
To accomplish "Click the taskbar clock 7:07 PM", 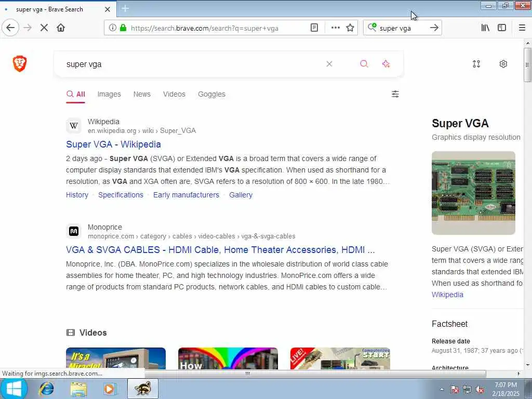I will (x=506, y=385).
